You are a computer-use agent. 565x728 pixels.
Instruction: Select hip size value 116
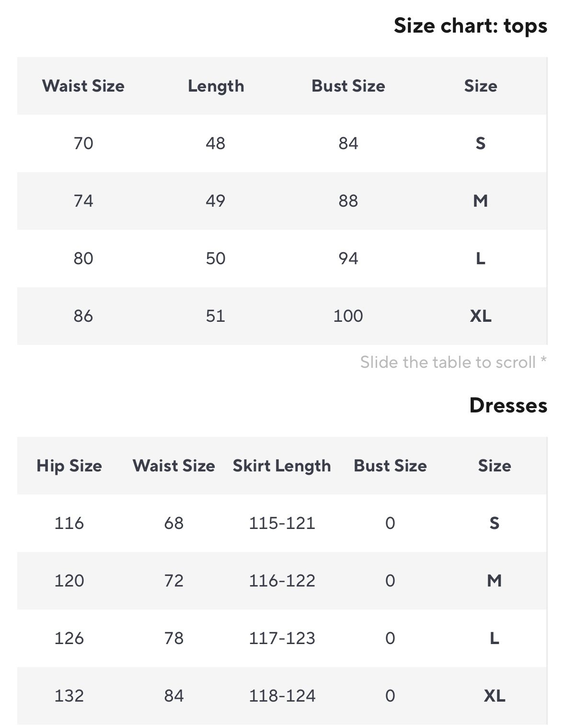point(69,523)
